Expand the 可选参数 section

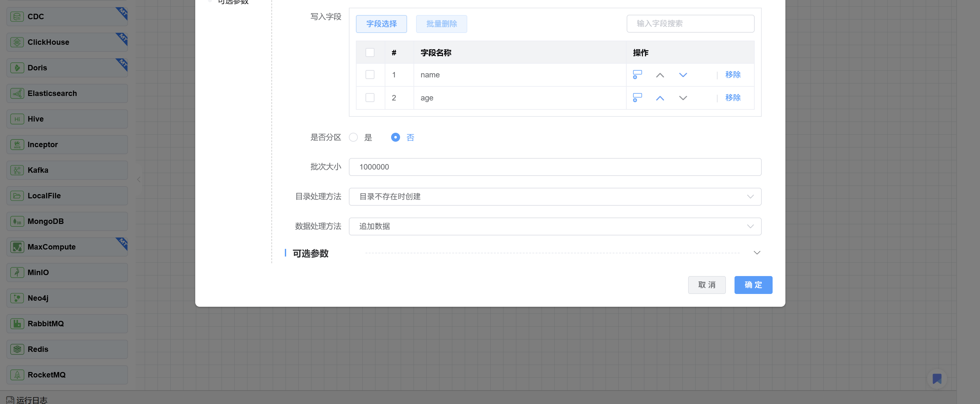click(757, 253)
